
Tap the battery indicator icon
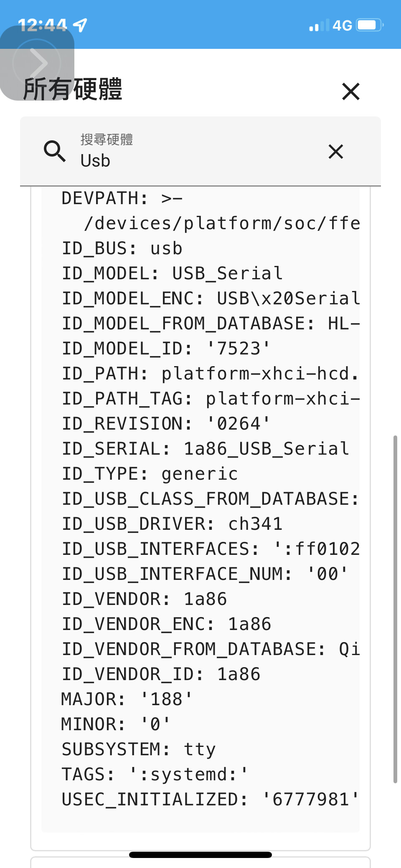point(370,25)
